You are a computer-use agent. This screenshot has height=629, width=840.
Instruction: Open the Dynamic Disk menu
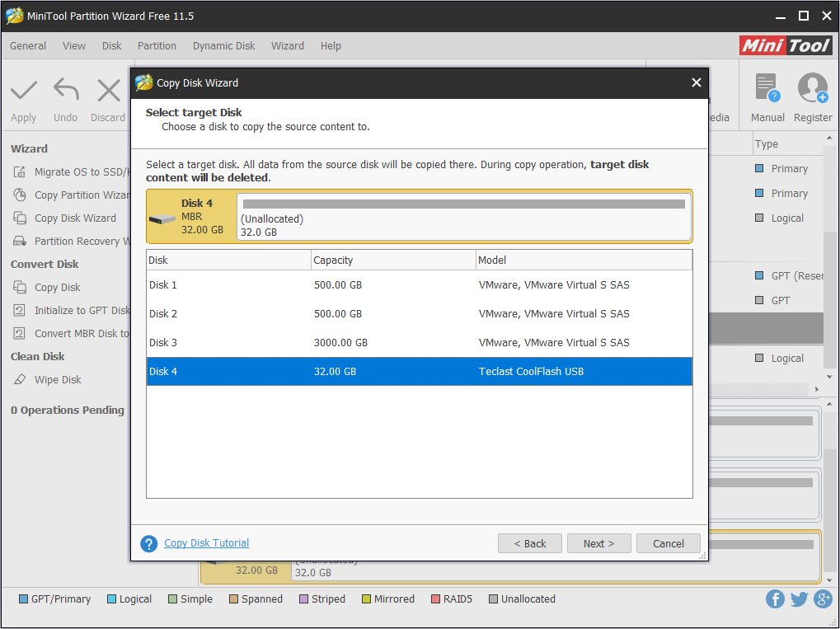[x=224, y=46]
